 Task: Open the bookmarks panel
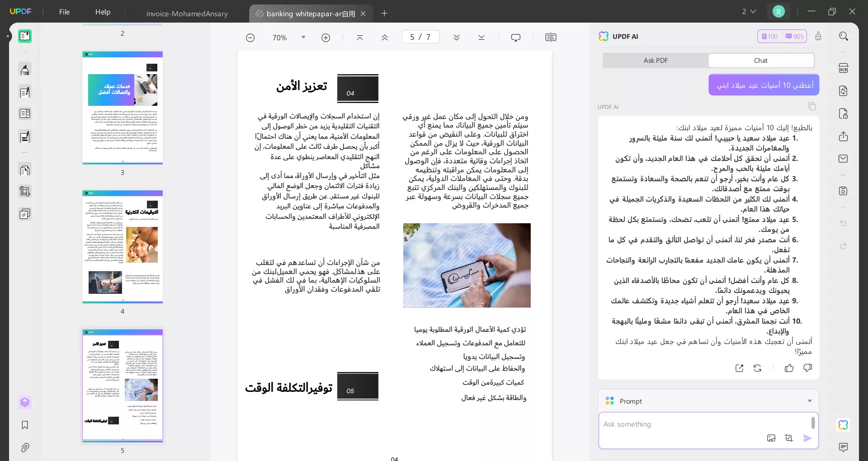pos(25,425)
